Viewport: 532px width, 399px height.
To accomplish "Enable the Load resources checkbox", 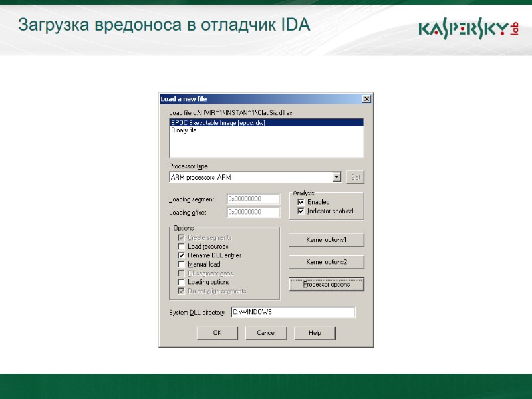I will [x=181, y=246].
